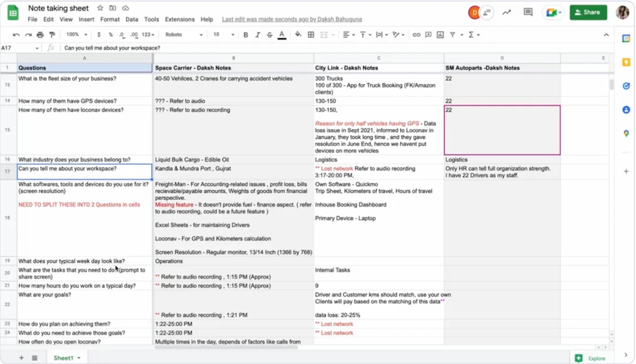Open the activity dashboard trend icon
636x364 pixels.
click(506, 12)
